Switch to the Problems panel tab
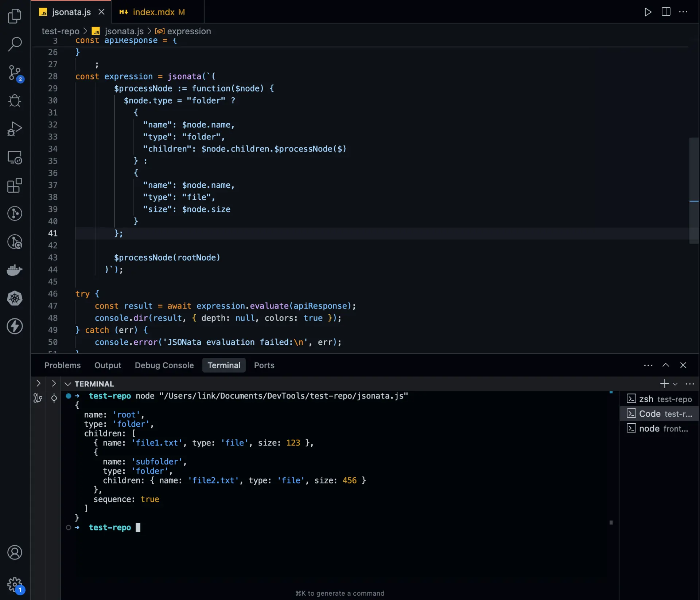 pos(62,365)
